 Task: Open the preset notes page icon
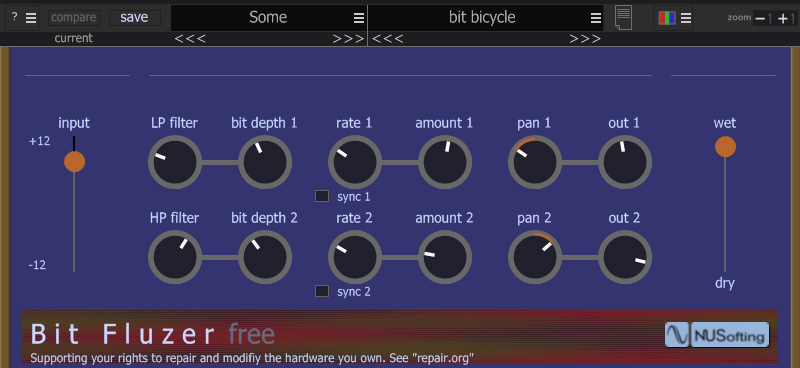pos(623,18)
